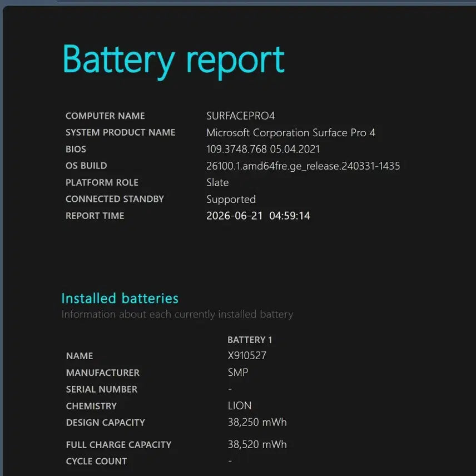This screenshot has width=476, height=476.
Task: Select the DESIGN CAPACITY row label
Action: (x=105, y=423)
